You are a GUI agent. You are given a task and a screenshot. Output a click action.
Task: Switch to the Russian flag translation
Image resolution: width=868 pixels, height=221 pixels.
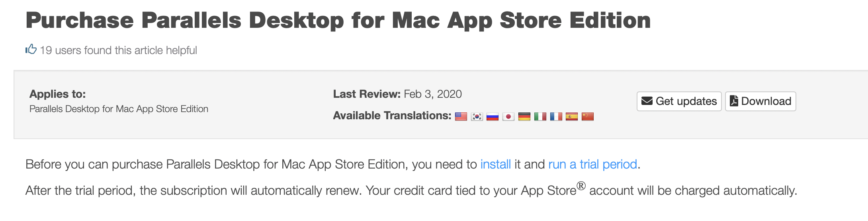[493, 116]
